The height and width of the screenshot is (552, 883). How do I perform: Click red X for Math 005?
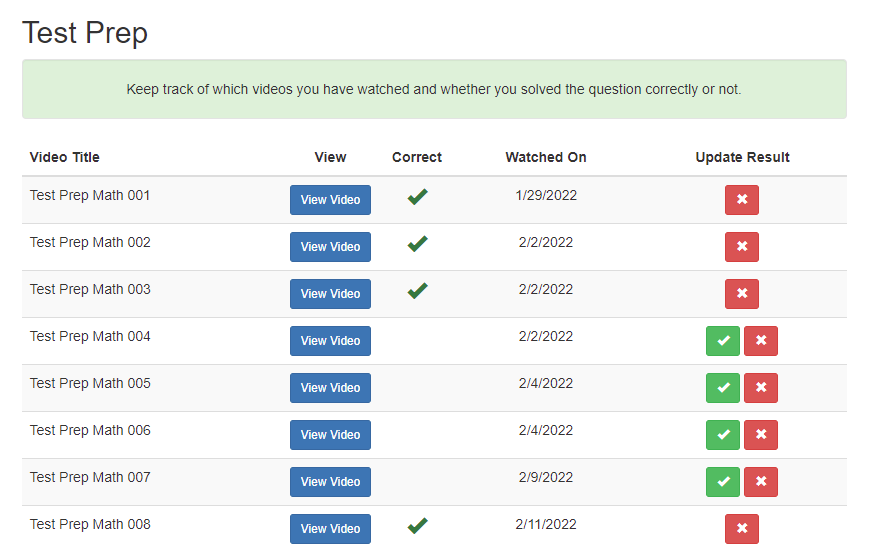pyautogui.click(x=761, y=388)
